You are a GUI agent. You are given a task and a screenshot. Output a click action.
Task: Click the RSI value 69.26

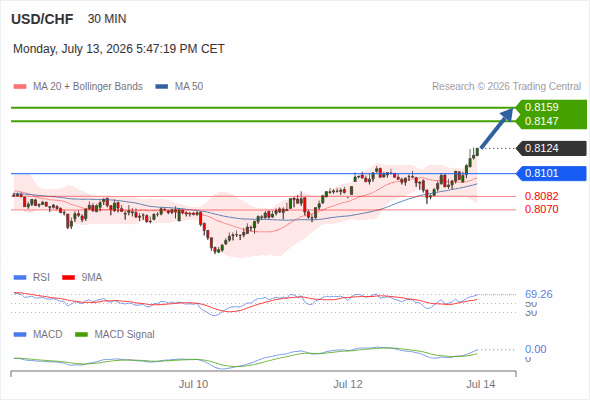click(539, 294)
